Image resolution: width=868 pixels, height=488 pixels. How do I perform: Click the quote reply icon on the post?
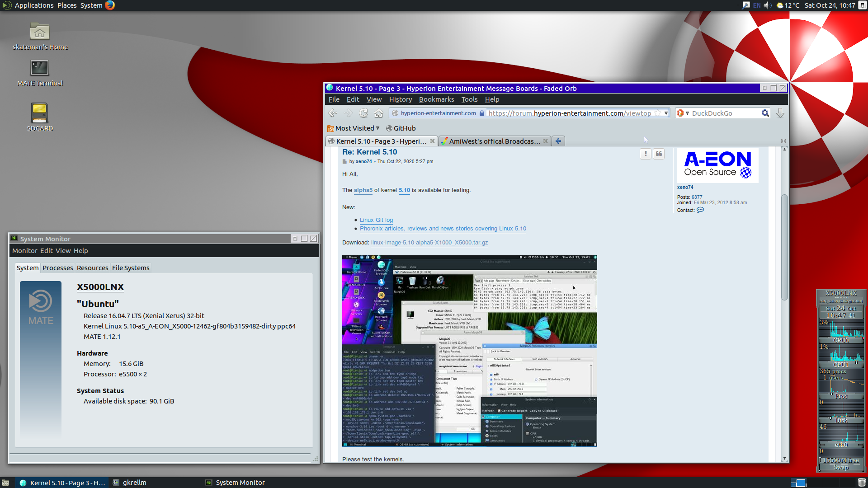tap(659, 154)
